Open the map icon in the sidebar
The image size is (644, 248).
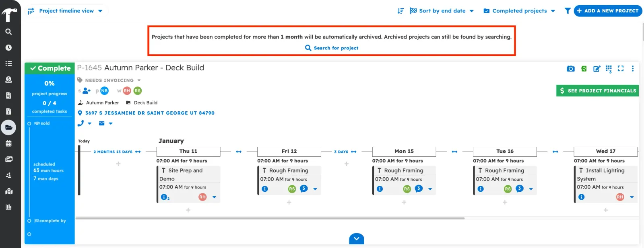pyautogui.click(x=8, y=191)
